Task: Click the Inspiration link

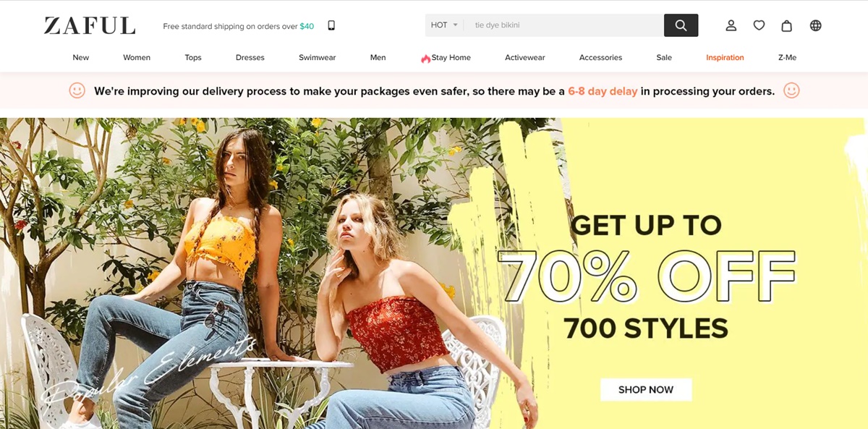Action: [725, 58]
